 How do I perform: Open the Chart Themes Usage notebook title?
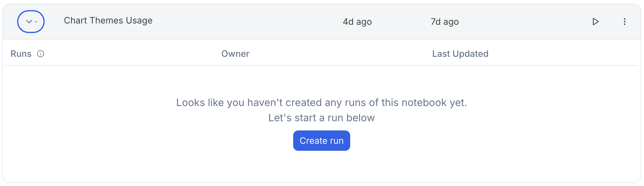tap(108, 21)
